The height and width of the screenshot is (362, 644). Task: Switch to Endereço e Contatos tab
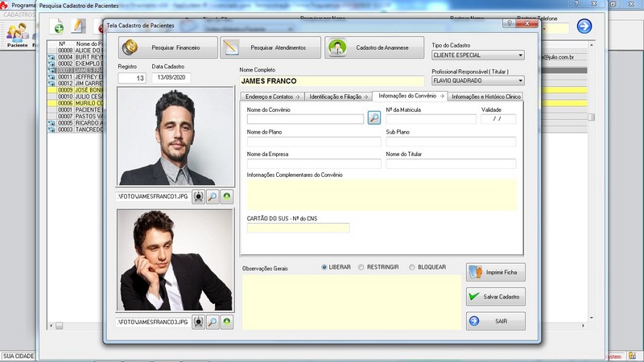tap(270, 97)
